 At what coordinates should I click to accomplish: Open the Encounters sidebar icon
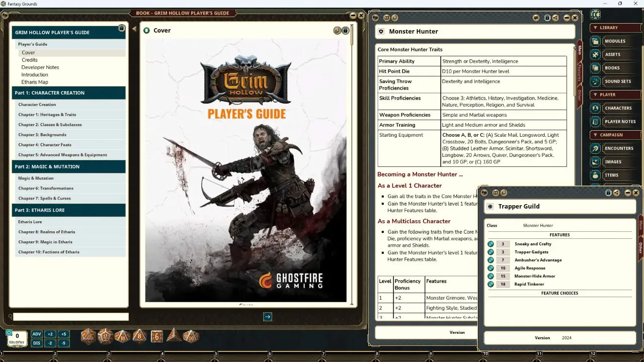click(596, 148)
